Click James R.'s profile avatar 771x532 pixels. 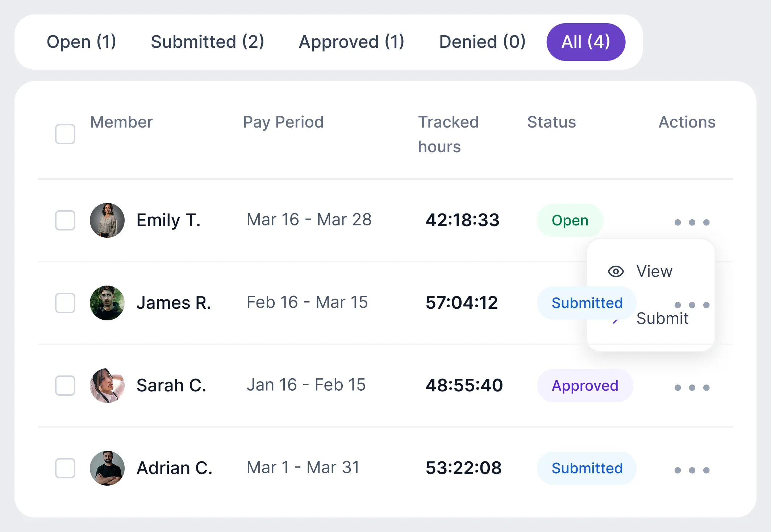pos(107,303)
